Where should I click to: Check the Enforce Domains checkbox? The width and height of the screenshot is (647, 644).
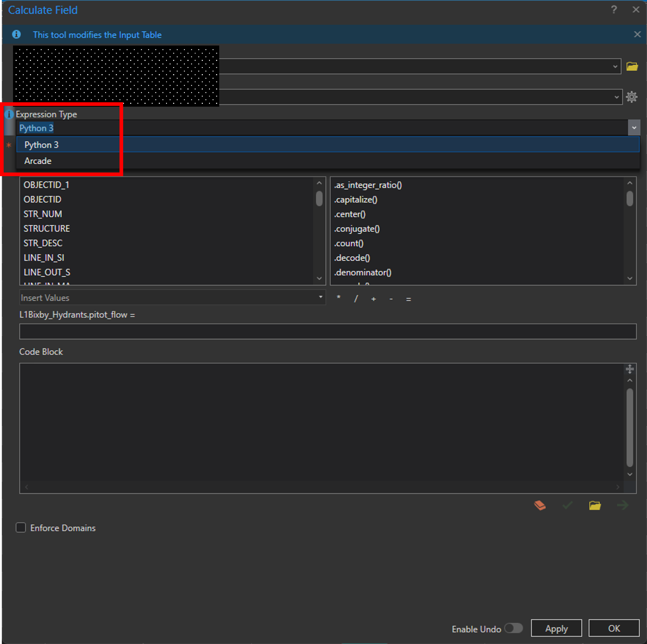(21, 528)
